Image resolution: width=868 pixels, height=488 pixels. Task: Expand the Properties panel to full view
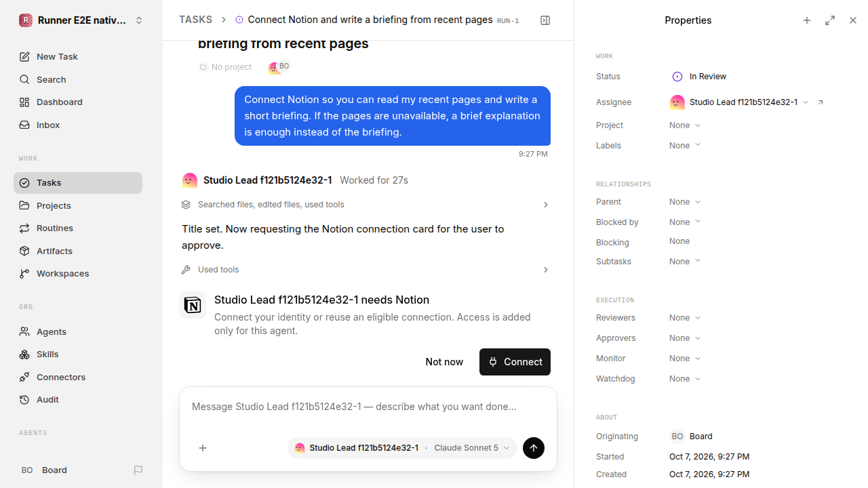[x=830, y=20]
